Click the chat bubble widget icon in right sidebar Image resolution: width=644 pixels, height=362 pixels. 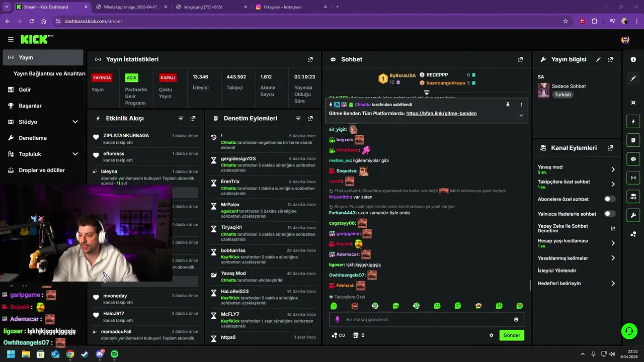point(633,159)
